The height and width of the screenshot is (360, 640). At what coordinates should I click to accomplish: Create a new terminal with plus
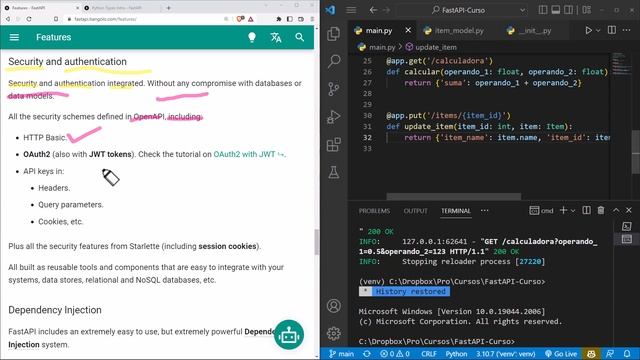(x=563, y=210)
